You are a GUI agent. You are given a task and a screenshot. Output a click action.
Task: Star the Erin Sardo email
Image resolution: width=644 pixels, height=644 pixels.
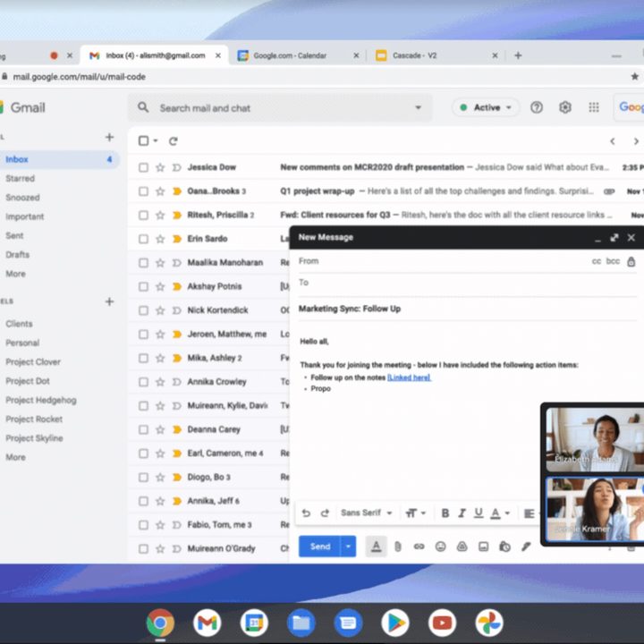point(160,239)
